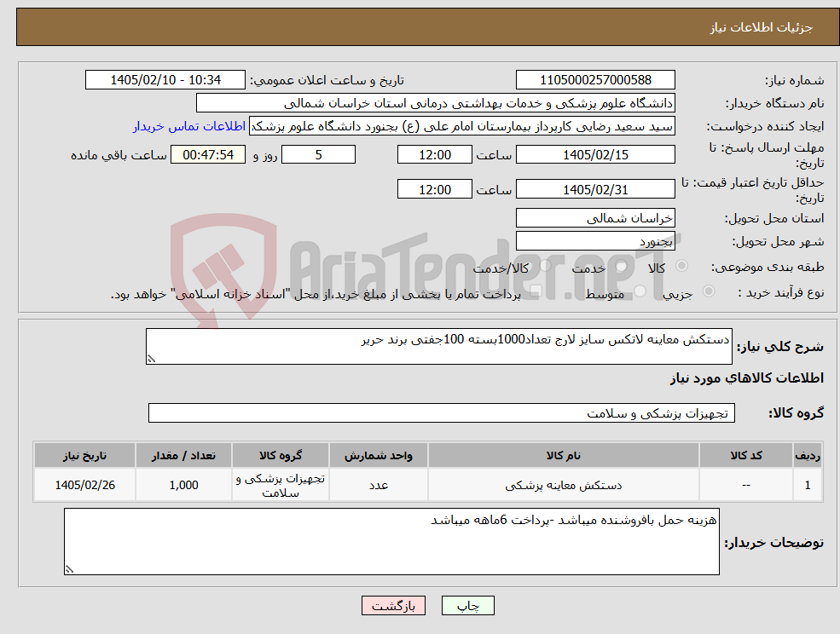This screenshot has height=634, width=840.
Task: Select the خدمت radio button
Action: click(x=622, y=266)
